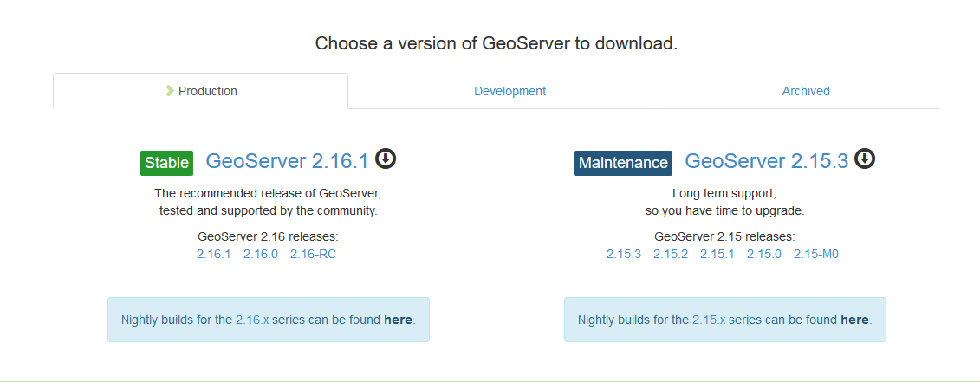Click 'tested and supported by the community.' text
The image size is (980, 382).
(x=268, y=210)
